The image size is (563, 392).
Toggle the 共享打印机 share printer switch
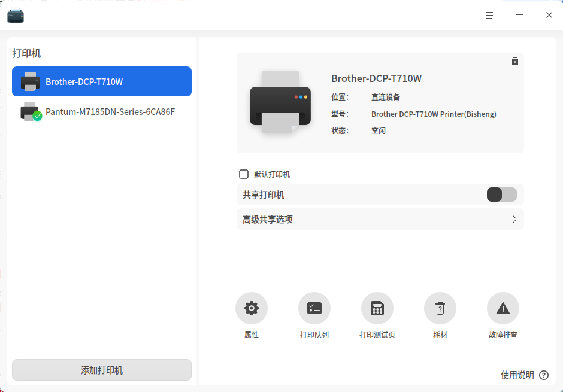point(501,195)
